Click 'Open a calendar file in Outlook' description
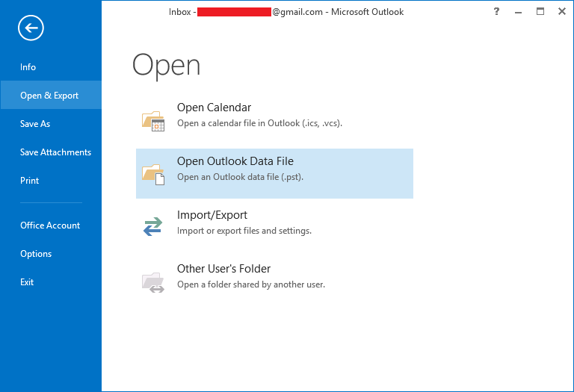Image resolution: width=574 pixels, height=392 pixels. pyautogui.click(x=259, y=123)
